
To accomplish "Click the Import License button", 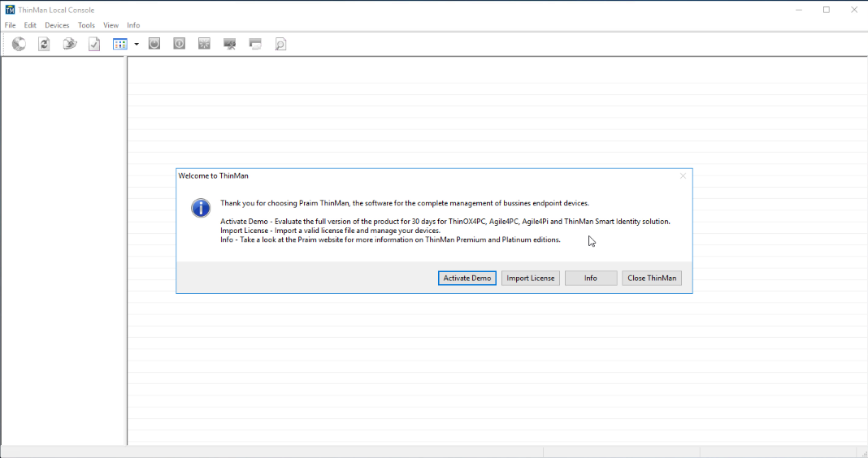I will coord(531,279).
